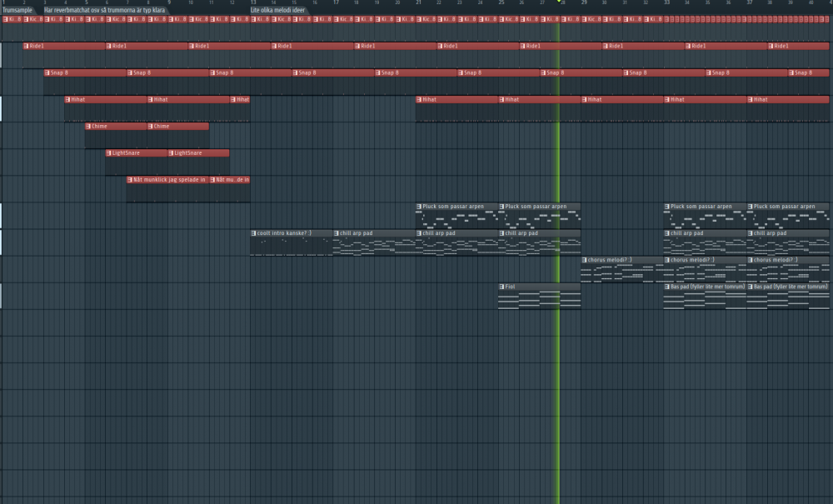This screenshot has width=833, height=504.
Task: Select the 'Lite olika melodi ideer' marker
Action: [x=278, y=10]
